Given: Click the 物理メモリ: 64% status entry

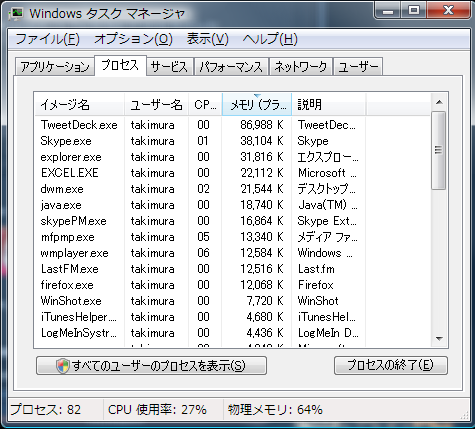Looking at the screenshot, I should tap(275, 409).
